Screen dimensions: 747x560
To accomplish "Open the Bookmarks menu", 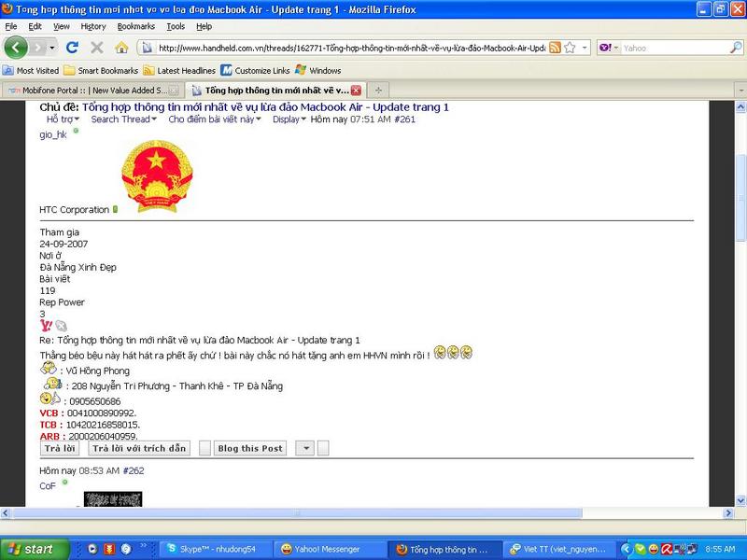I will [x=135, y=26].
